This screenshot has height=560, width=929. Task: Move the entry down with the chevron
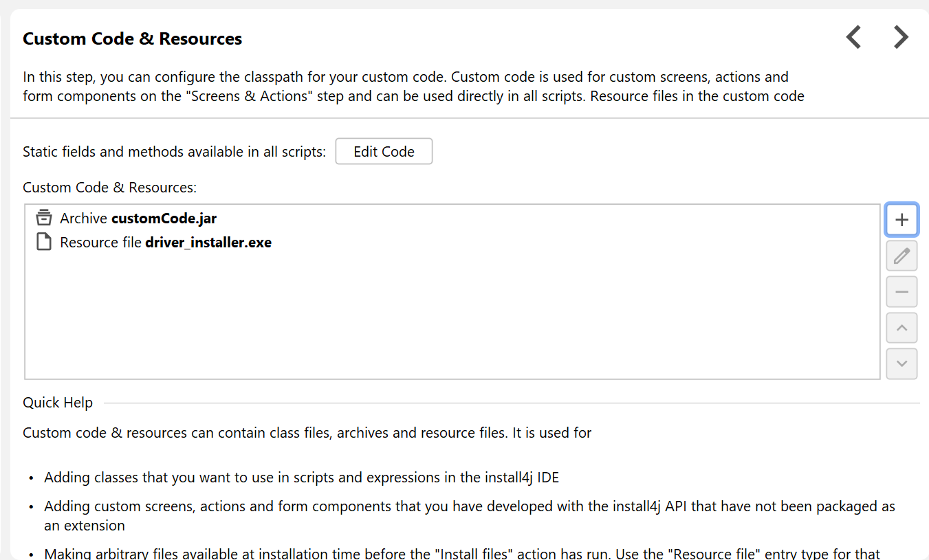tap(901, 363)
